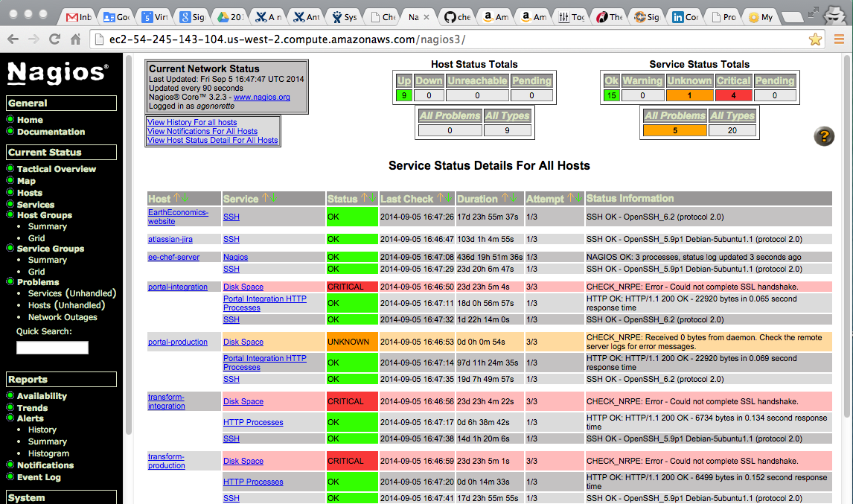Sort Host column ascending arrow
853x504 pixels.
click(x=177, y=198)
